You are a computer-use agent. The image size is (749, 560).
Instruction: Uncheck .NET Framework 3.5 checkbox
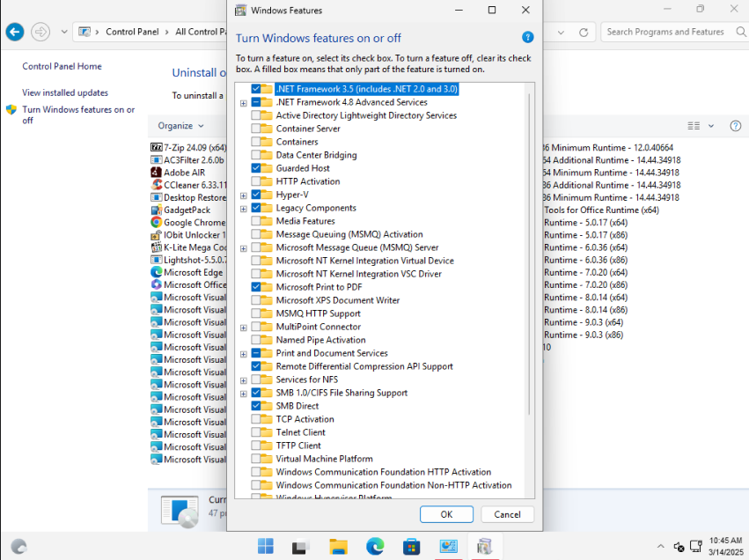(x=255, y=89)
